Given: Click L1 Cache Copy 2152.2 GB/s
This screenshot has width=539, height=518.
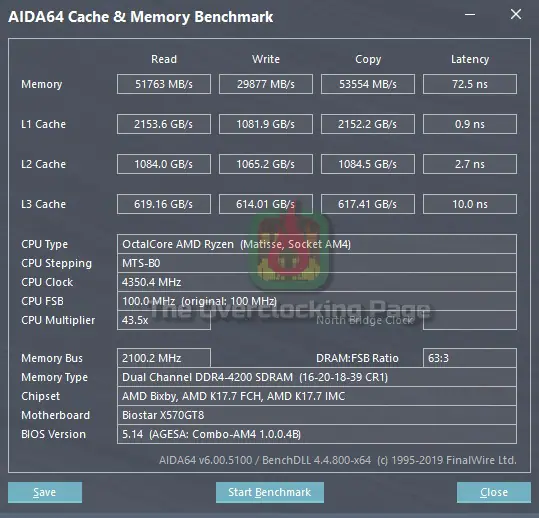Looking at the screenshot, I should point(368,124).
